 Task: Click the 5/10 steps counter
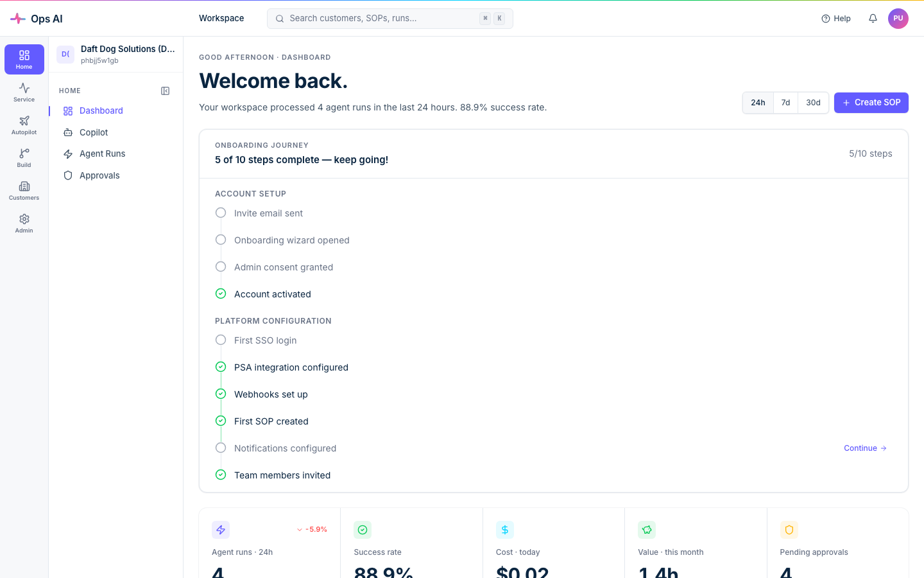[x=871, y=153]
